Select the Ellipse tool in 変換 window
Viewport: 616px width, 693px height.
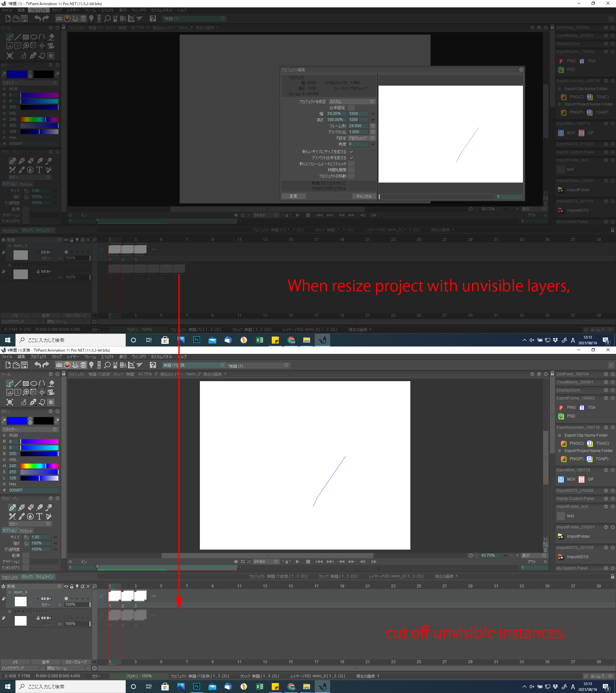pyautogui.click(x=34, y=384)
